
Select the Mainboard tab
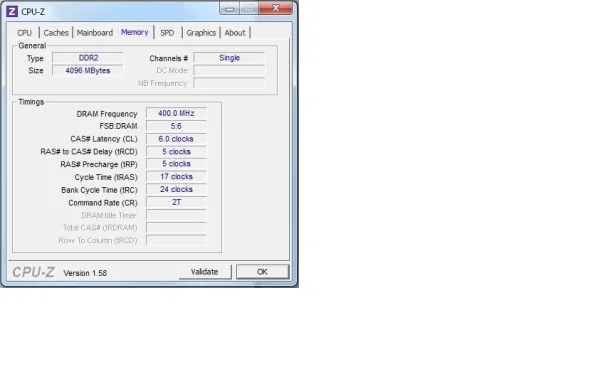tap(95, 33)
